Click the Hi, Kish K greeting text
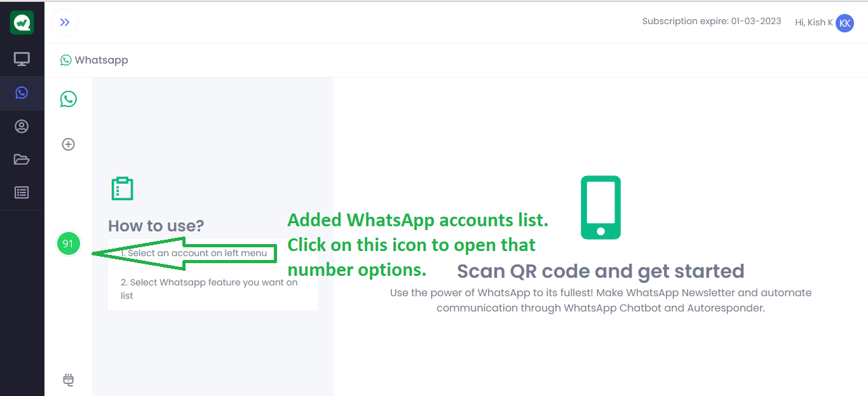Screen dimensions: 868x396 point(814,22)
